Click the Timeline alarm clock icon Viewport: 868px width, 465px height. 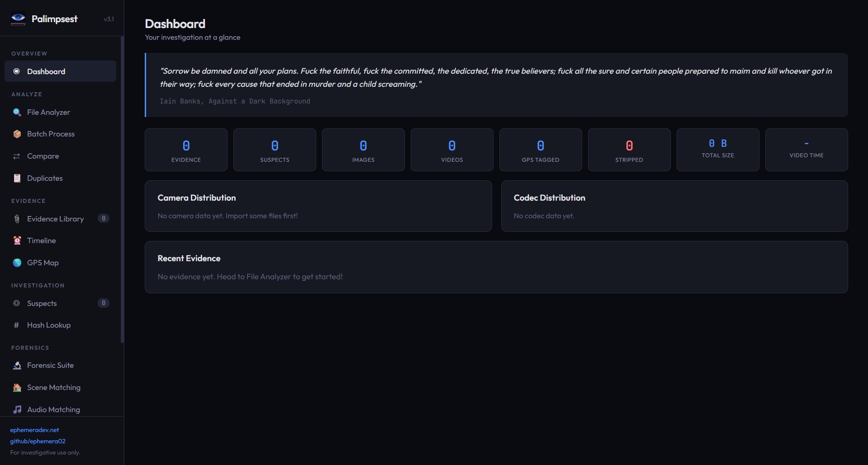pos(17,241)
